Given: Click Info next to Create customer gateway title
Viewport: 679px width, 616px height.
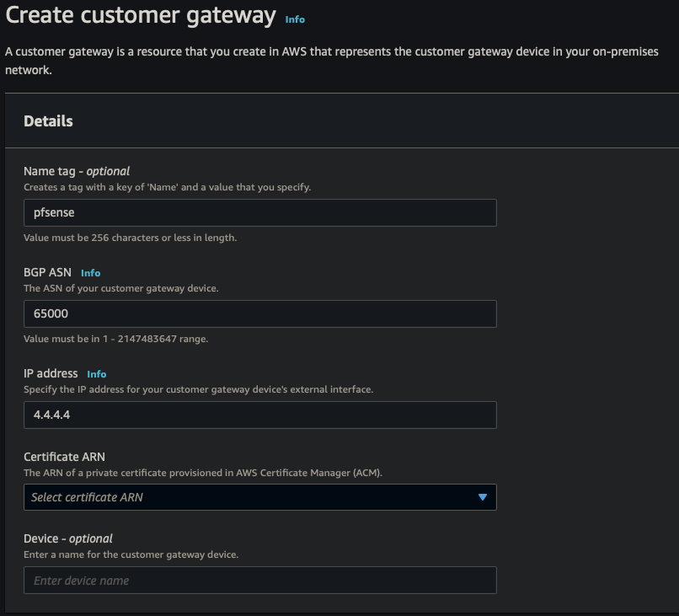Looking at the screenshot, I should point(295,19).
